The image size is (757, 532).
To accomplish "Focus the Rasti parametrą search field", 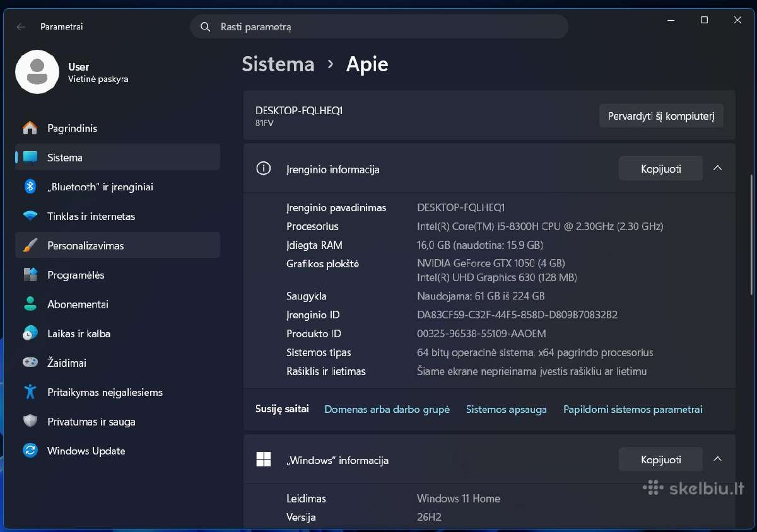I will [x=379, y=27].
